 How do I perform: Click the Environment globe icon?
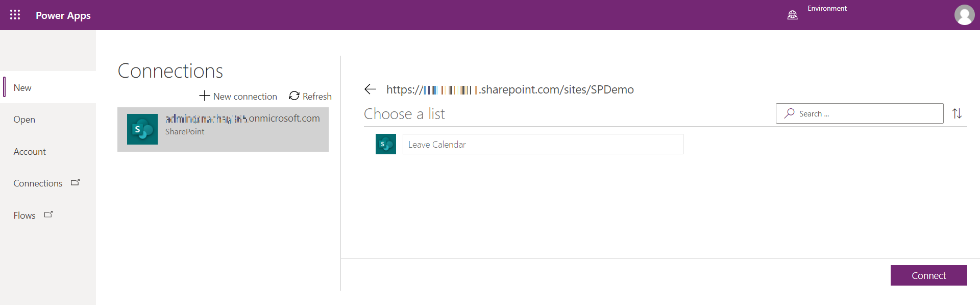(792, 15)
